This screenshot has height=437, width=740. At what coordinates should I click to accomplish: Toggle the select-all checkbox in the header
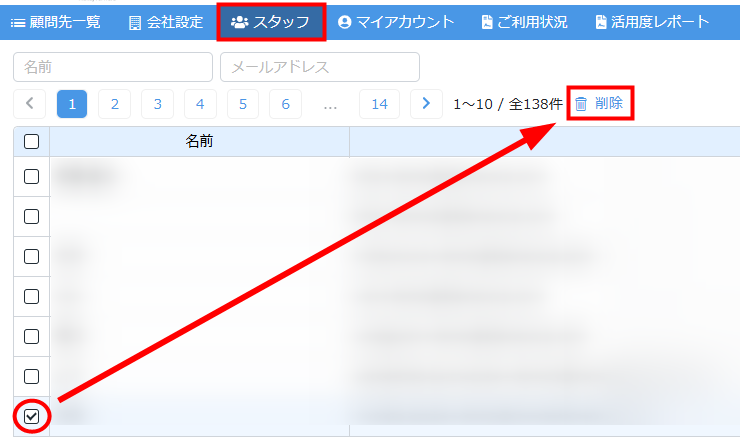[x=31, y=142]
